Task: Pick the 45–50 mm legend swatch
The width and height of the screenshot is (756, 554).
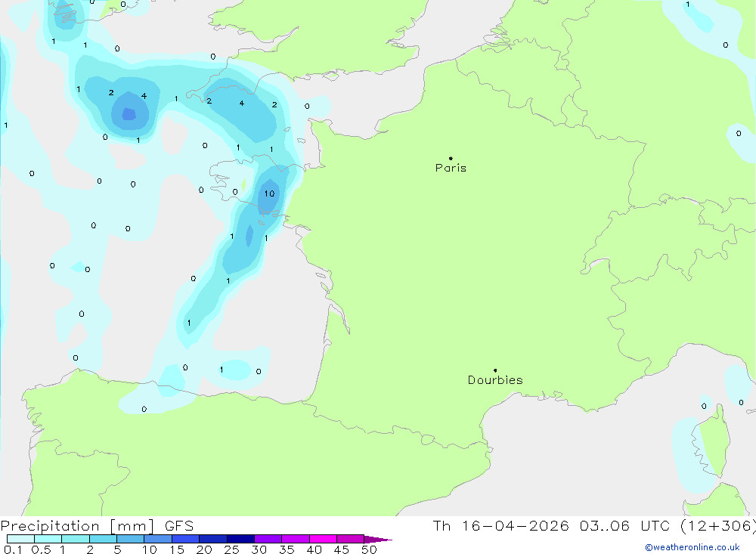Action: 350,539
